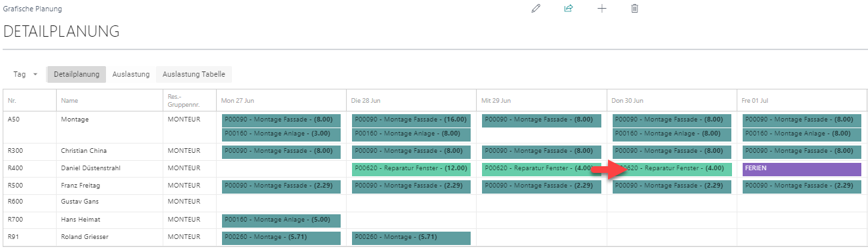Click MONTEUR group cell in Roland Griesser row
The width and height of the screenshot is (868, 251).
pyautogui.click(x=183, y=237)
